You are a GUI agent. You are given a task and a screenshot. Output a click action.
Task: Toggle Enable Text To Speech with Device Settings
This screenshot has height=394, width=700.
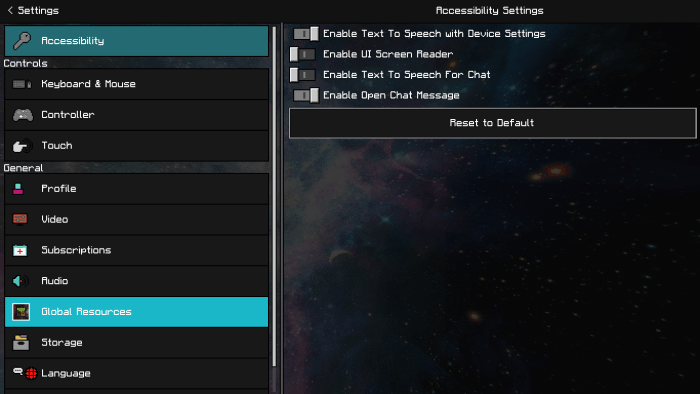(x=306, y=33)
